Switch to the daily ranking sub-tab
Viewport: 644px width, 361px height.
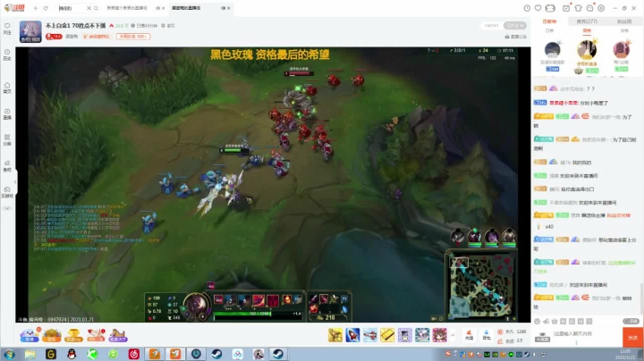[548, 30]
